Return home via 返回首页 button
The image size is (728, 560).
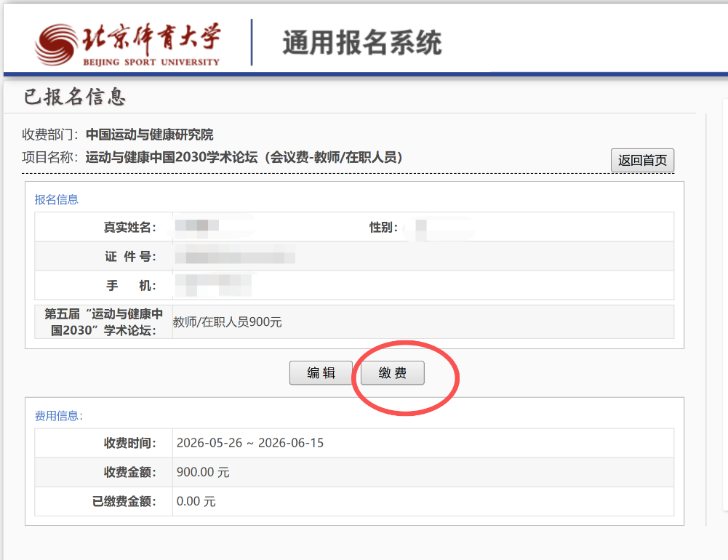(642, 160)
